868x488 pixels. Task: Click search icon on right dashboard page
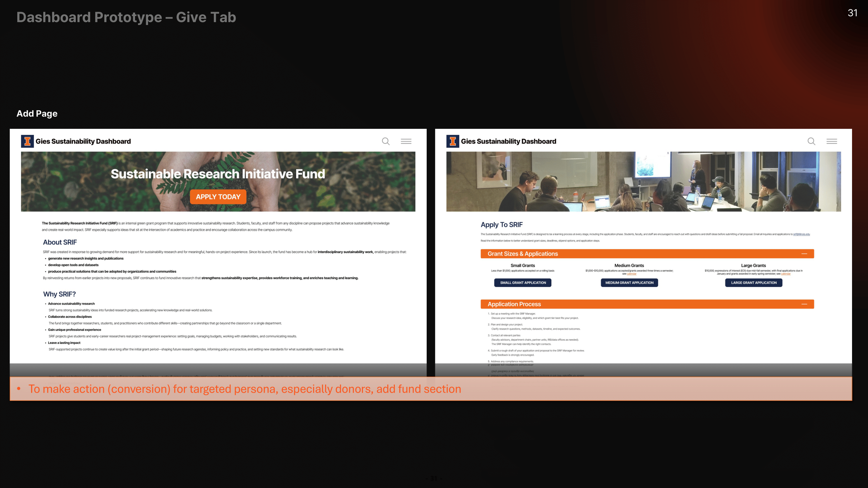click(811, 141)
